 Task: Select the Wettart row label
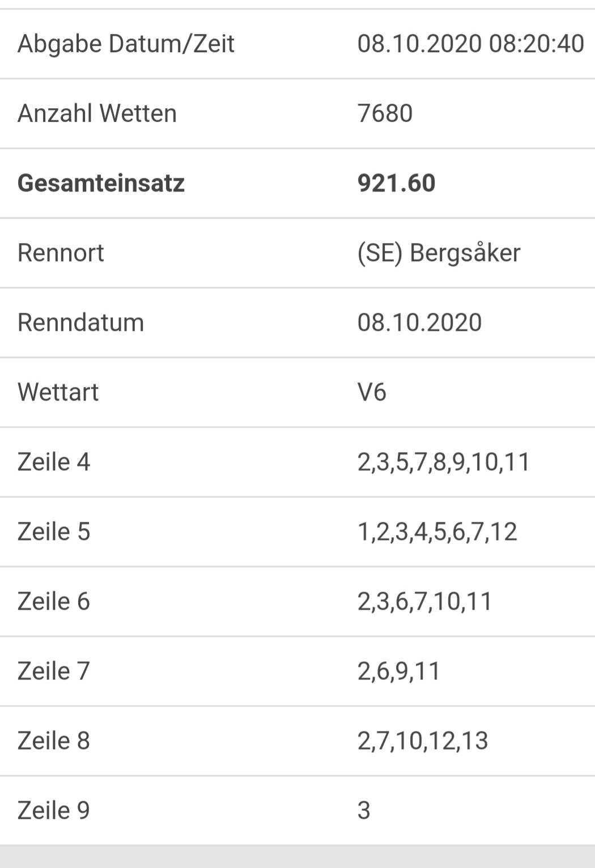(x=58, y=392)
